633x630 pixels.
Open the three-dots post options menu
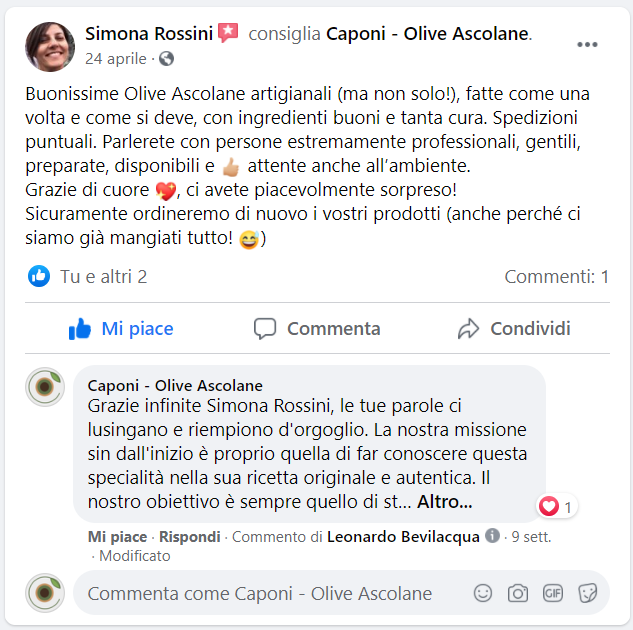point(587,44)
